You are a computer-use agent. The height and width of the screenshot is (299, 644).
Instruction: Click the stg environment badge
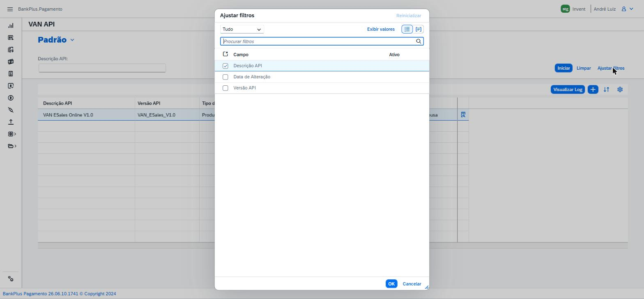click(x=565, y=9)
